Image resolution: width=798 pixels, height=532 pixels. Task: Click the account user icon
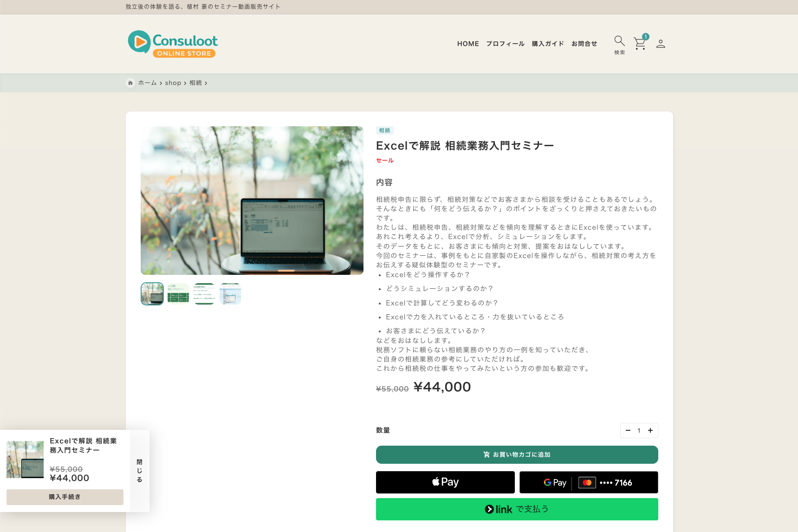(661, 44)
